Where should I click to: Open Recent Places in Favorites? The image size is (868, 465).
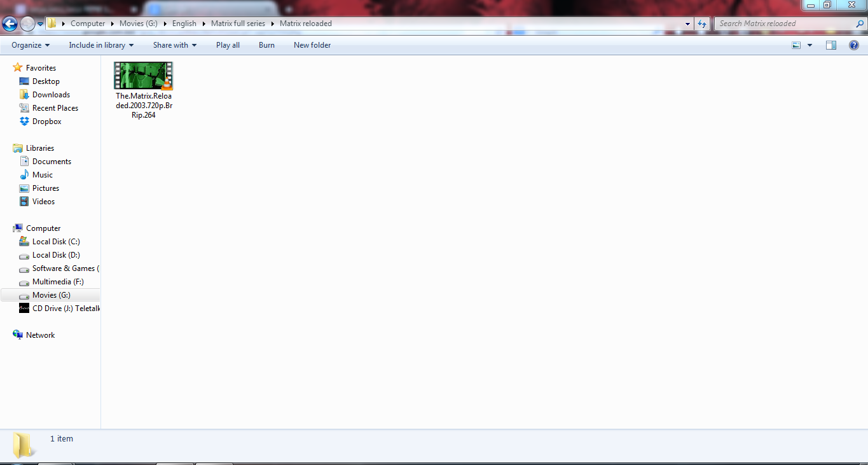tap(55, 108)
